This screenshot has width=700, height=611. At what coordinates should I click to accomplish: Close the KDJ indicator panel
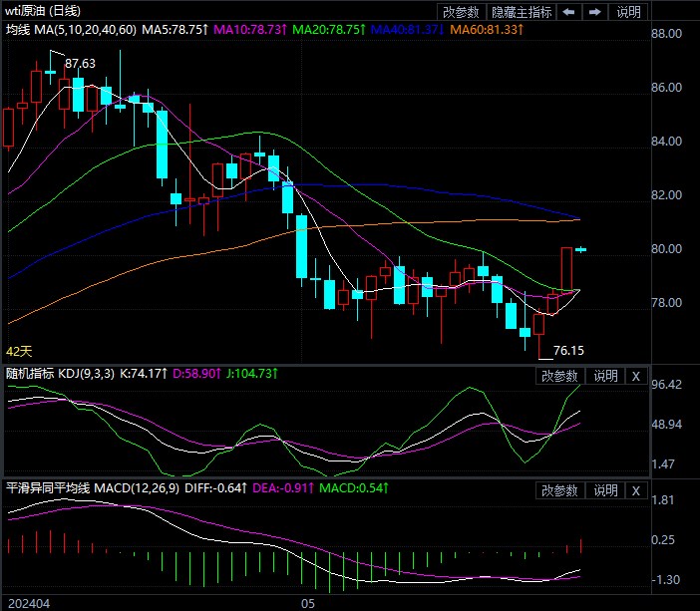click(x=636, y=376)
